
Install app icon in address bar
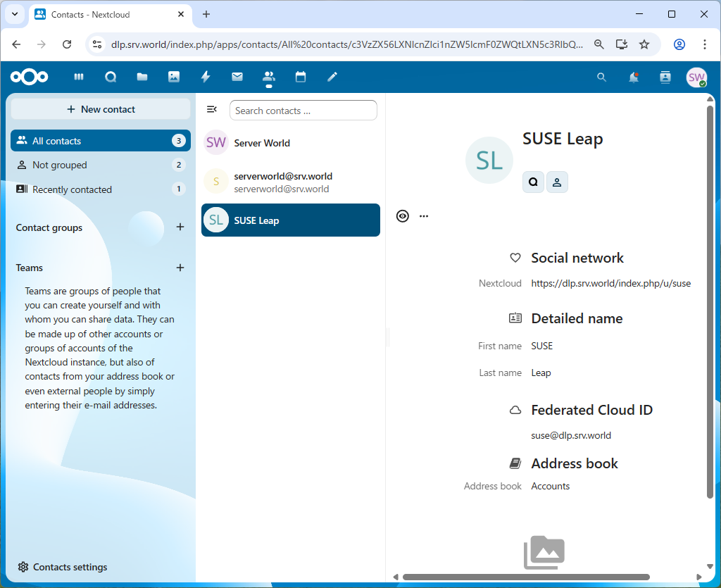coord(622,44)
